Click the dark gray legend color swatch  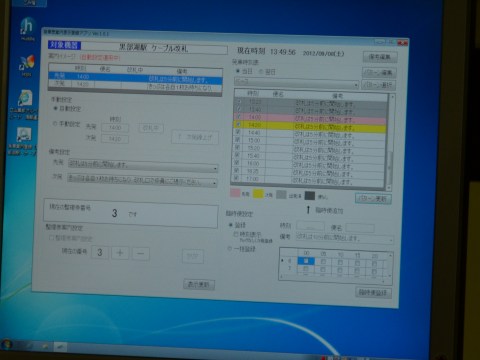click(x=310, y=195)
